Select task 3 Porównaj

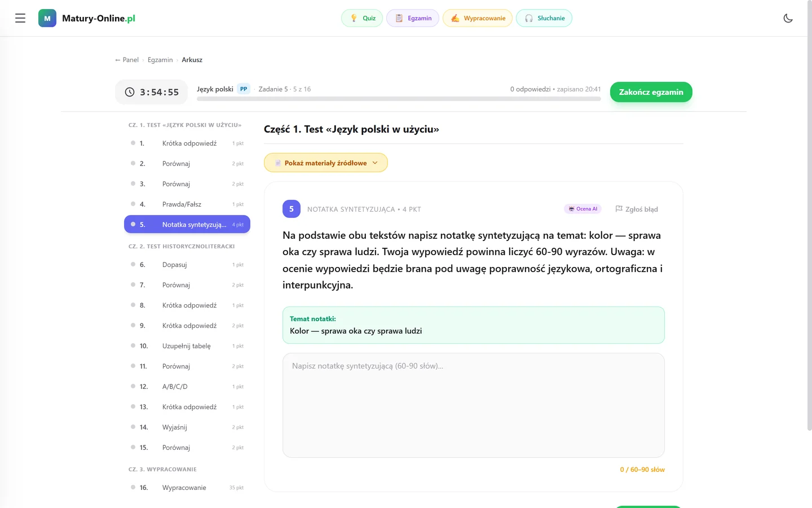[187, 184]
